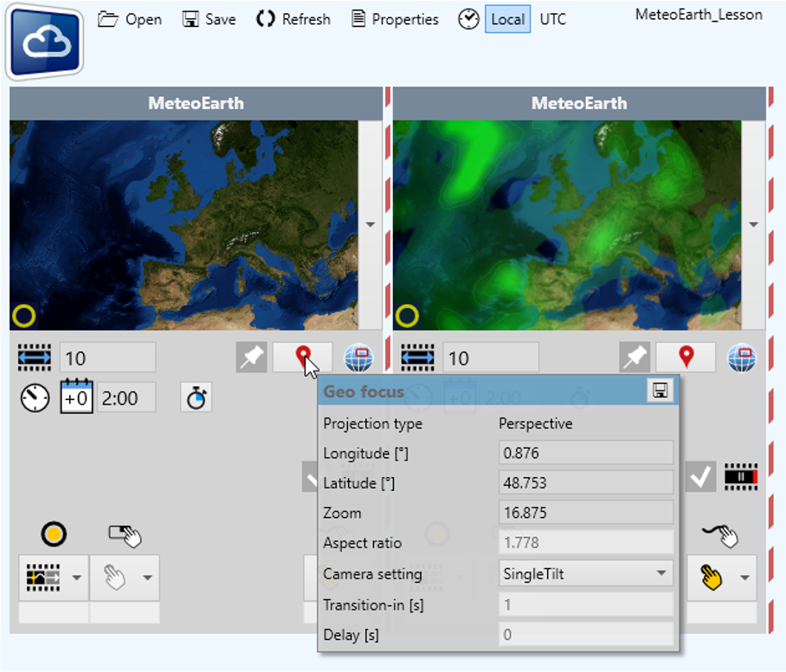The width and height of the screenshot is (786, 672).
Task: Select the left Europe map thumbnail
Action: (x=184, y=225)
